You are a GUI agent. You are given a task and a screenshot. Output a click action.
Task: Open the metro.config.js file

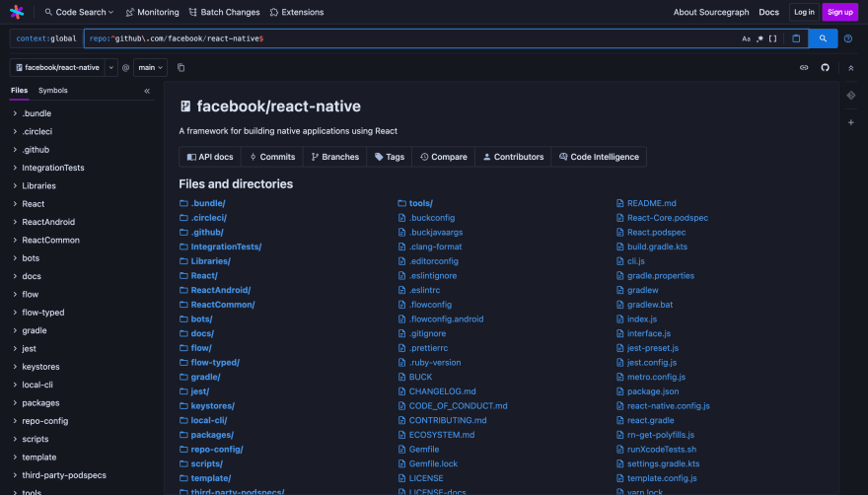(656, 377)
